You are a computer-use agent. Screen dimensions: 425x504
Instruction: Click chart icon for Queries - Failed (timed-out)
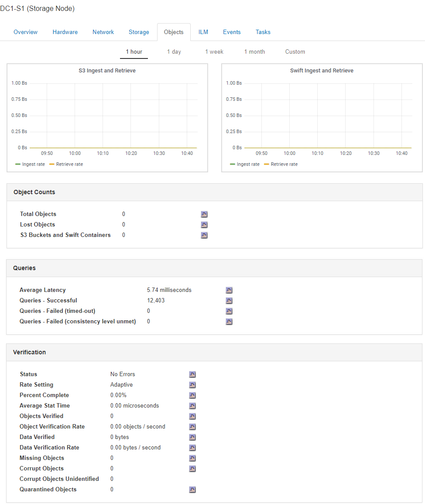pyautogui.click(x=229, y=311)
